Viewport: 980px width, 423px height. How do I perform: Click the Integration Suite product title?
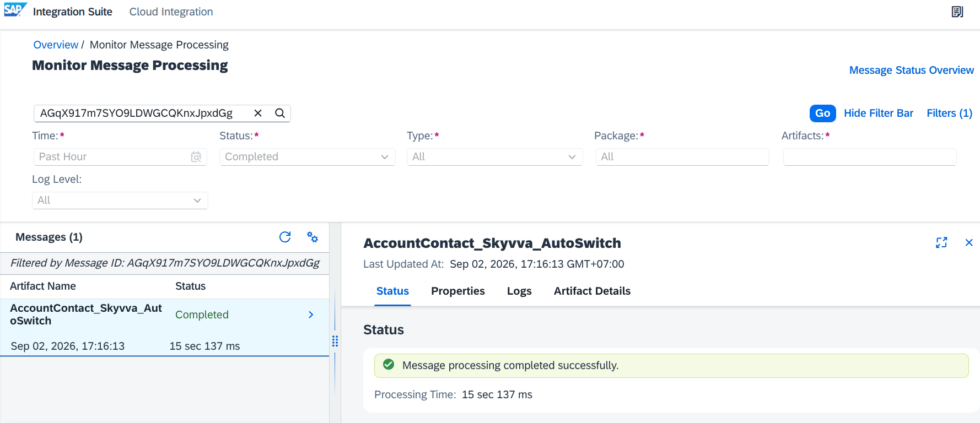pos(73,12)
